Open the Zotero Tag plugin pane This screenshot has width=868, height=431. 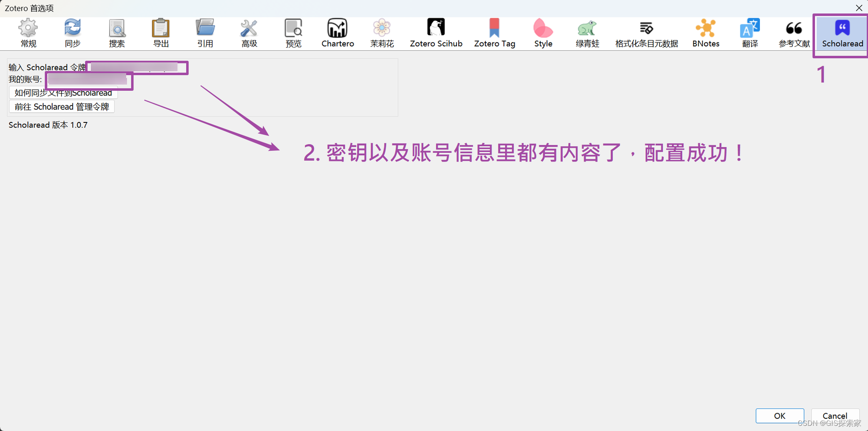coord(494,33)
